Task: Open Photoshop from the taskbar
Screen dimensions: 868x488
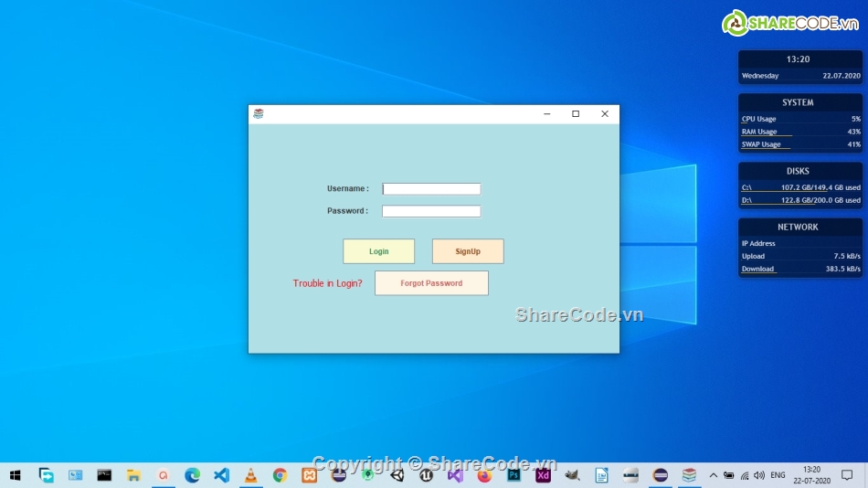Action: click(513, 475)
